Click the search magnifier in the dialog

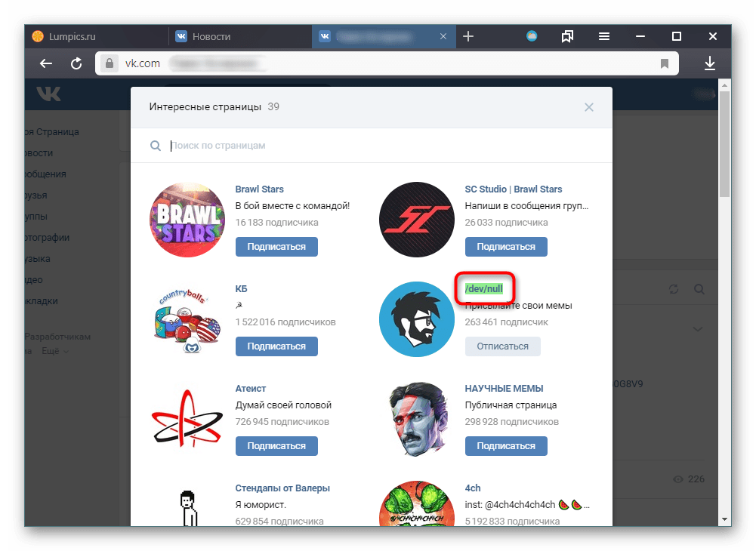click(x=156, y=146)
